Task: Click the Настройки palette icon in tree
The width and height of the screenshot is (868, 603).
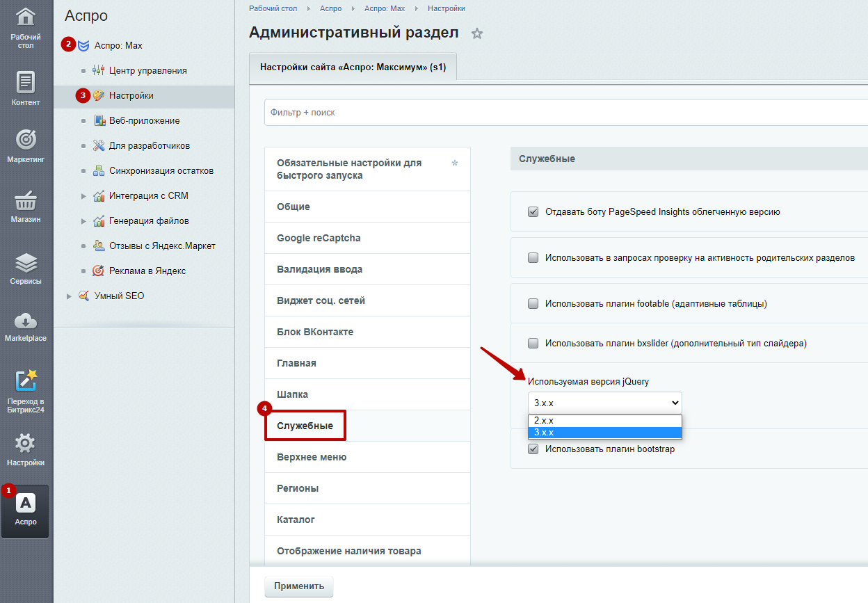Action: (x=98, y=95)
